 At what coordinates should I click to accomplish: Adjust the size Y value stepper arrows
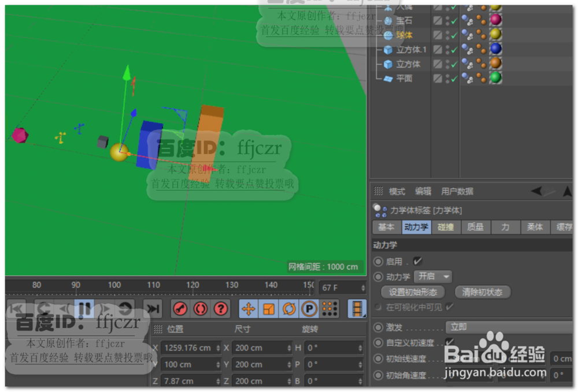point(289,364)
